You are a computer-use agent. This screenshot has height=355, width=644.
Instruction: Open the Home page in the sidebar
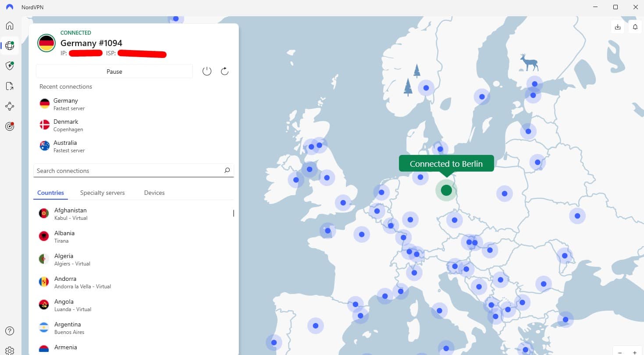click(10, 25)
